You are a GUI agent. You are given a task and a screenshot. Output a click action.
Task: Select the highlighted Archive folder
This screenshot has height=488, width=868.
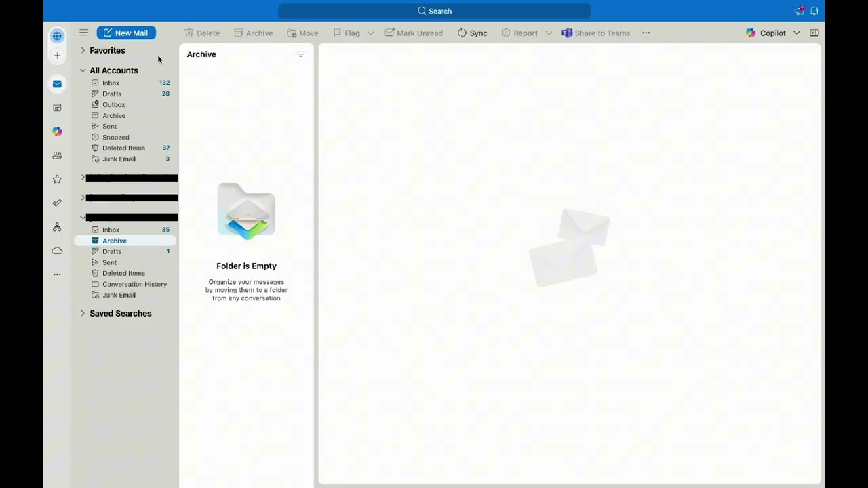pyautogui.click(x=125, y=241)
